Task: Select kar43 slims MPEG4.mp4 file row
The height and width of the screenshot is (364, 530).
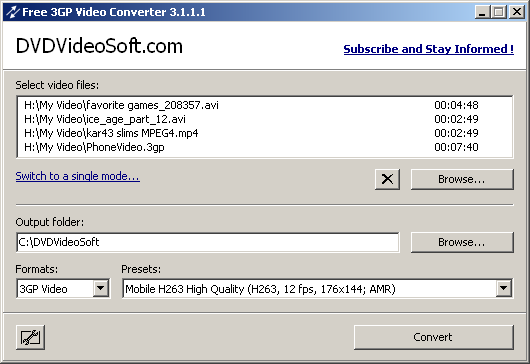Action: click(265, 133)
